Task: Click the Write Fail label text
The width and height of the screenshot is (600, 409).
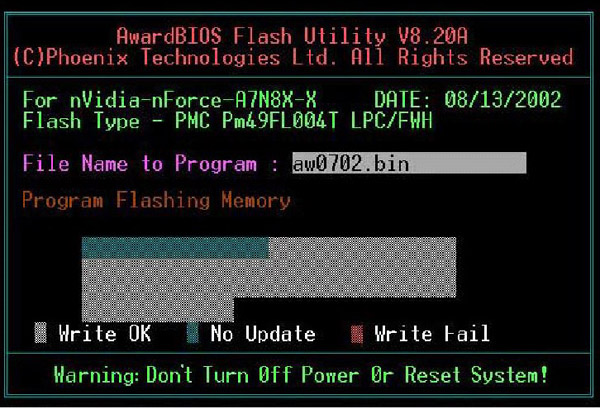Action: [432, 333]
